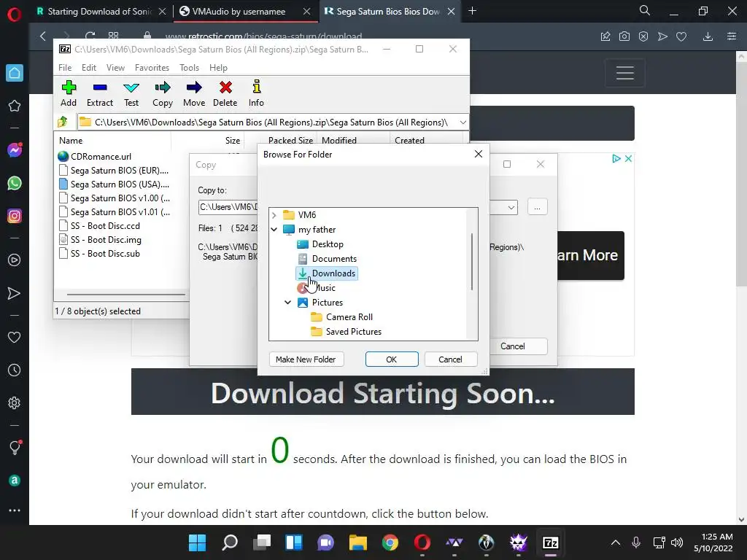Click the webpage vertical scrollbar
The width and height of the screenshot is (747, 560).
tap(741, 174)
